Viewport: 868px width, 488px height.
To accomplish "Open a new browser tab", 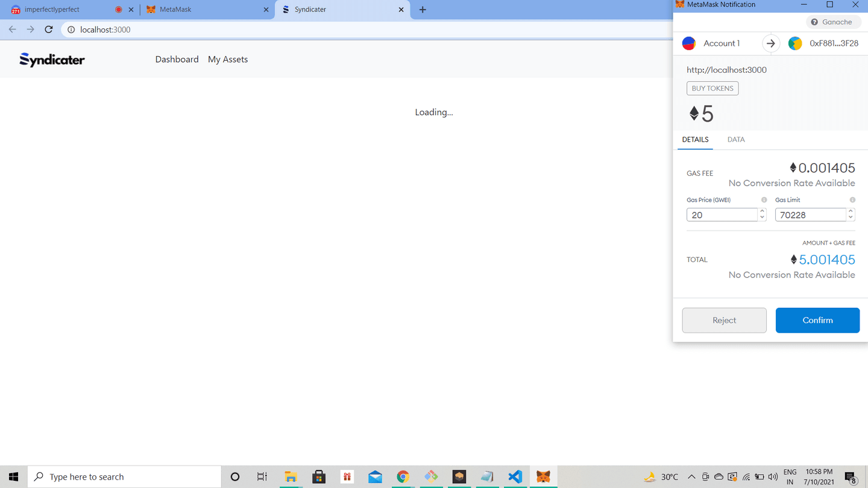I will [x=423, y=10].
